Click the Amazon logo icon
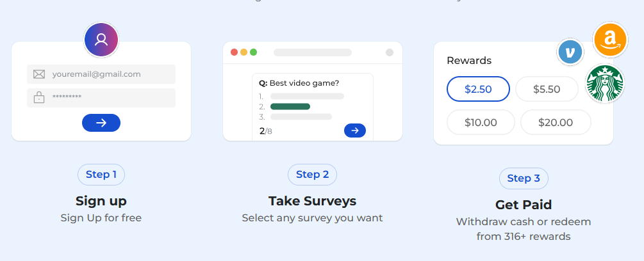 point(610,40)
